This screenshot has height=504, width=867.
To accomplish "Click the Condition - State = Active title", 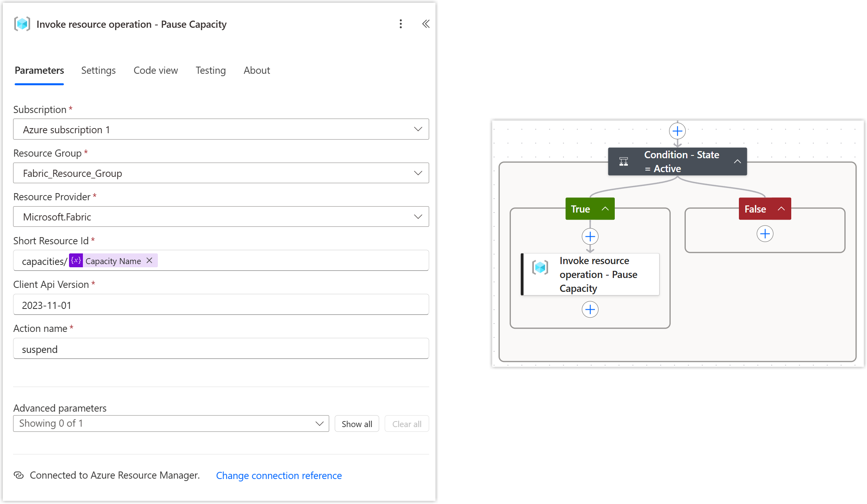I will [x=681, y=162].
